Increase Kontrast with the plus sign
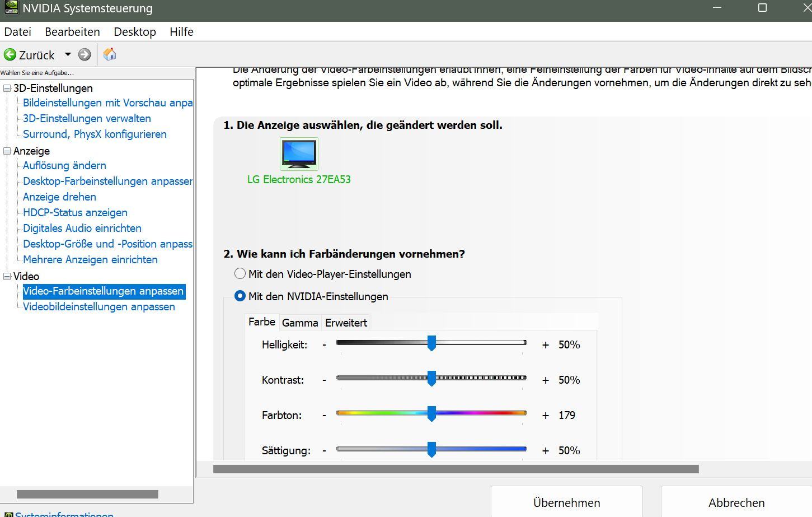 (546, 380)
